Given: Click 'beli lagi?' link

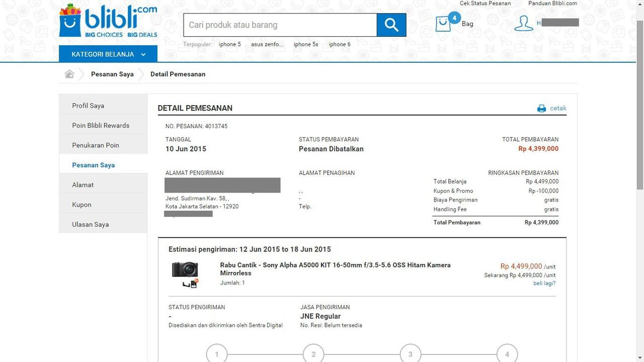Looking at the screenshot, I should pyautogui.click(x=544, y=283).
